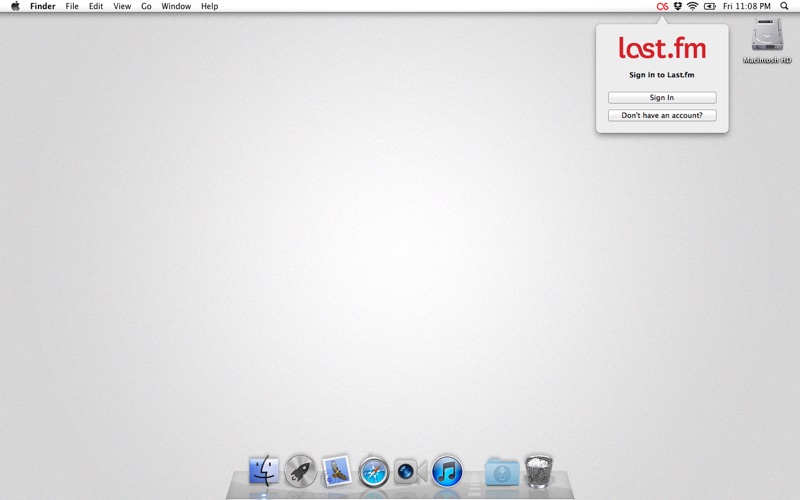This screenshot has width=800, height=500.
Task: Open the Edit menu
Action: pyautogui.click(x=96, y=6)
